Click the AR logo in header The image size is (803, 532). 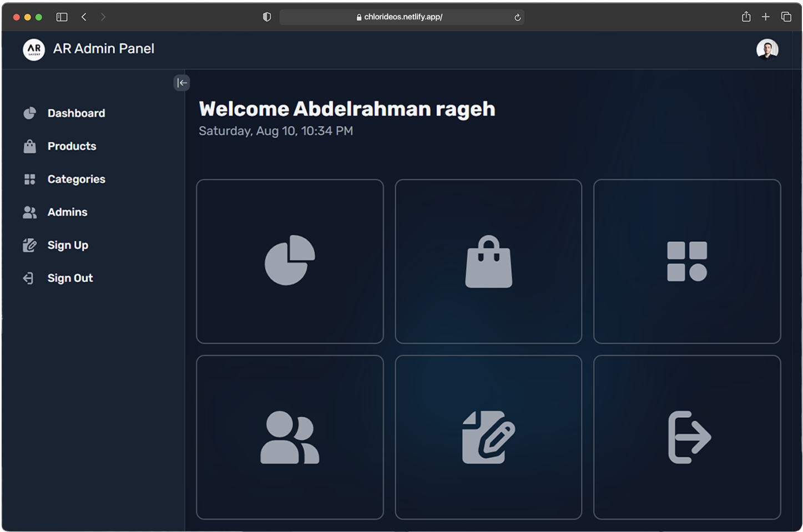[34, 49]
